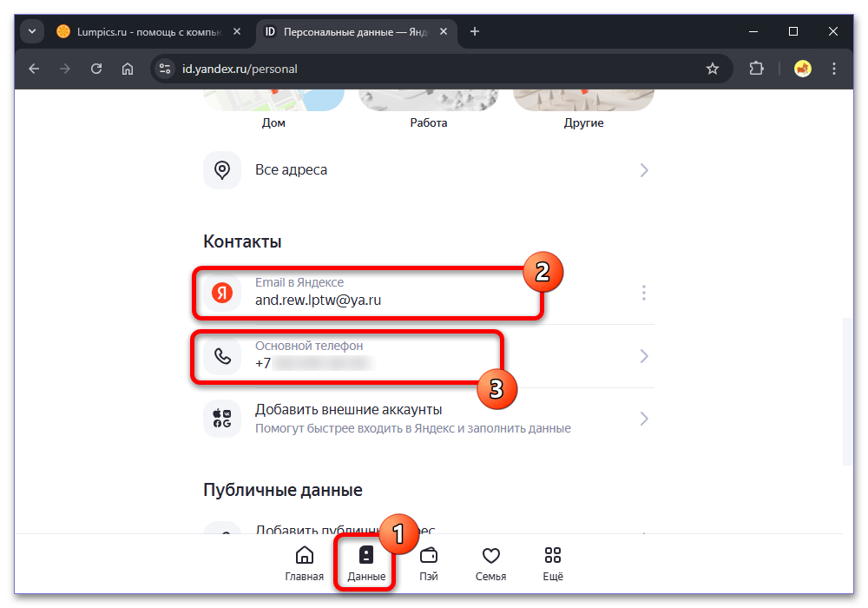Close the browser window
The width and height of the screenshot is (868, 608).
click(x=833, y=31)
